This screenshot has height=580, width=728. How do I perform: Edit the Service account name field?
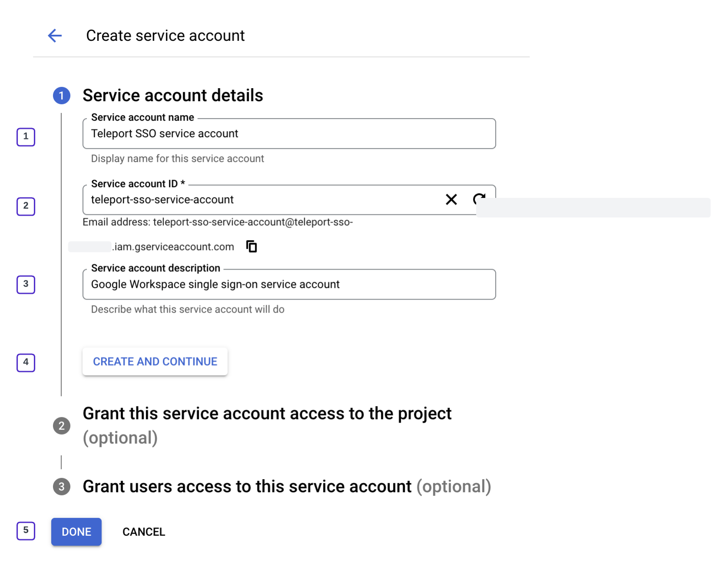[x=289, y=133]
